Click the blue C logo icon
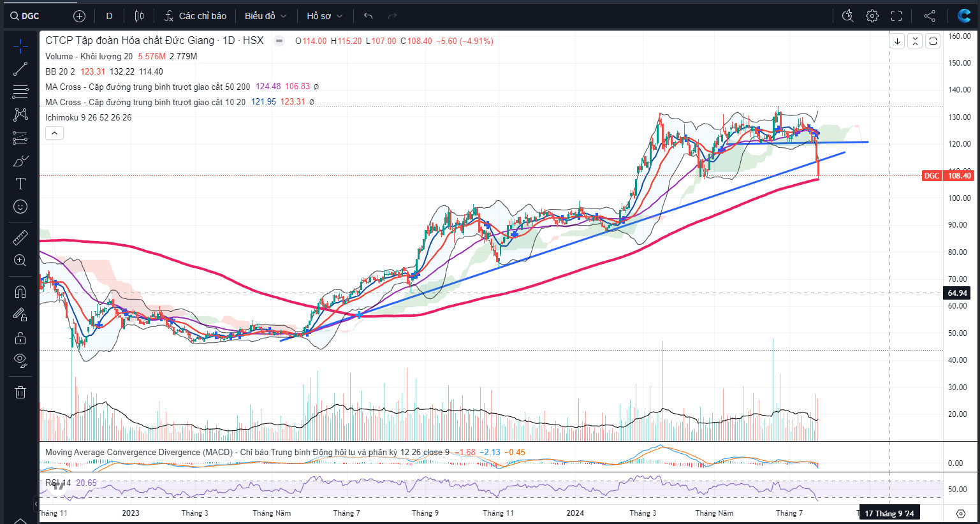The width and height of the screenshot is (980, 524). (x=964, y=16)
